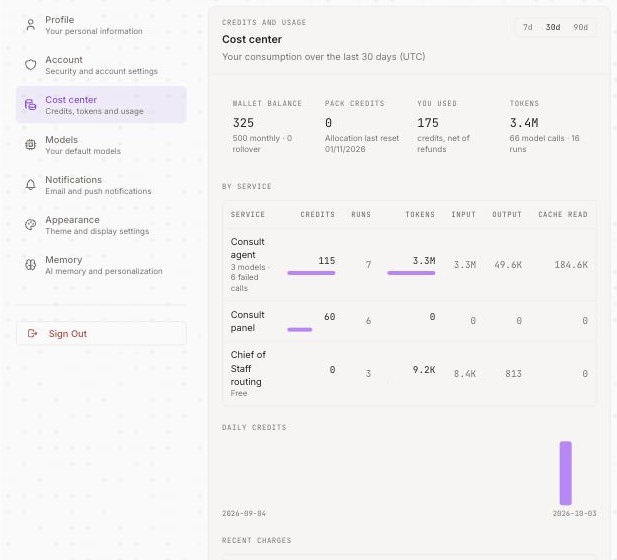Click the Tokens value 3.4M
Viewport: 617px width, 560px height.
[524, 123]
